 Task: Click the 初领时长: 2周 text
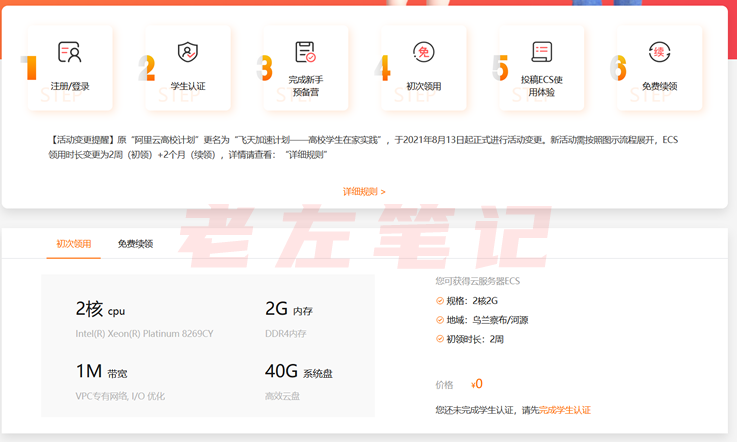(475, 339)
